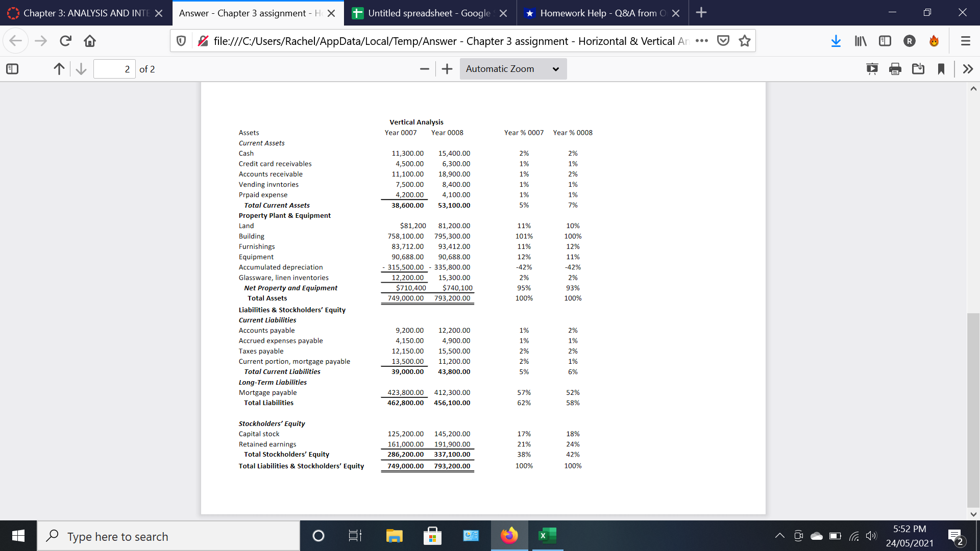This screenshot has width=980, height=551.
Task: Open Excel from the taskbar
Action: tap(547, 536)
